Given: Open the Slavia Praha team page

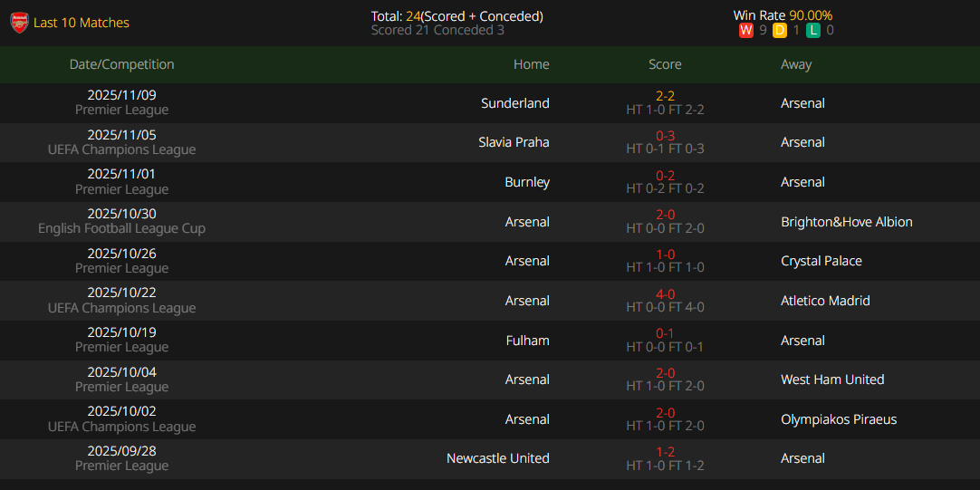Looking at the screenshot, I should tap(514, 142).
